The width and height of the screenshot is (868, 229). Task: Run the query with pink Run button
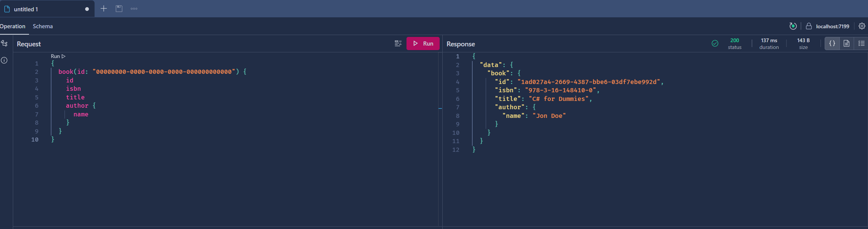(x=423, y=43)
